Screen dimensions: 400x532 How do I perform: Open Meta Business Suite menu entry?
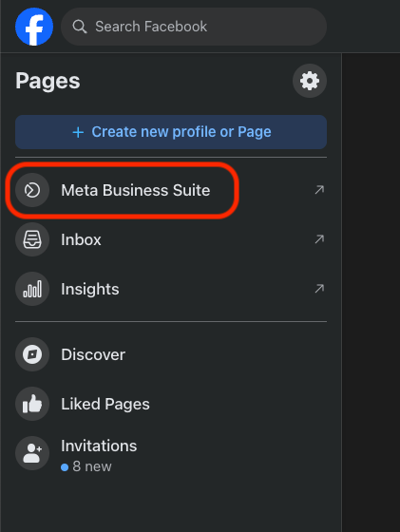coord(171,190)
